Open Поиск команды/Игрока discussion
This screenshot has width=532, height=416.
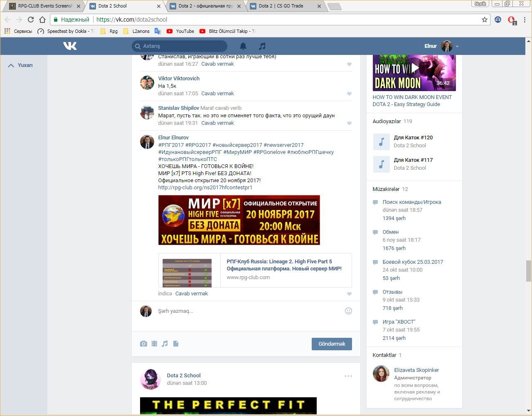coord(412,202)
